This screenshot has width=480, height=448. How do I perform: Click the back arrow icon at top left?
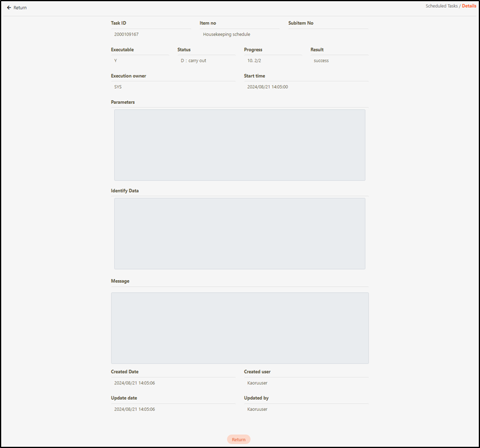(9, 8)
